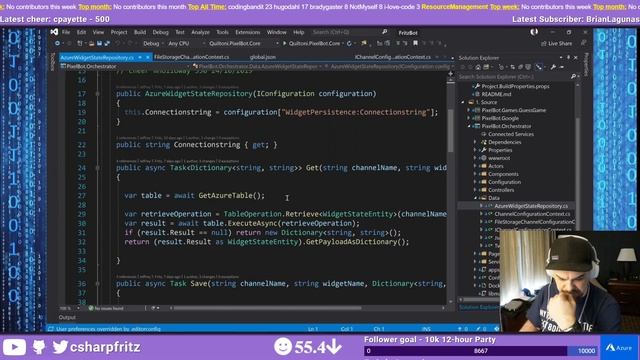This screenshot has height=360, width=640.
Task: Open the Edit menu
Action: click(x=82, y=32)
